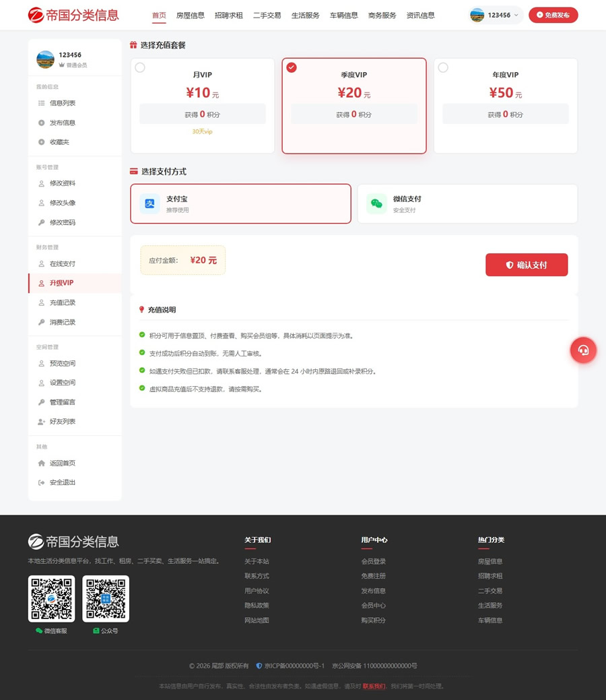Choose 微信支付 as payment method
This screenshot has height=700, width=606.
coord(467,203)
